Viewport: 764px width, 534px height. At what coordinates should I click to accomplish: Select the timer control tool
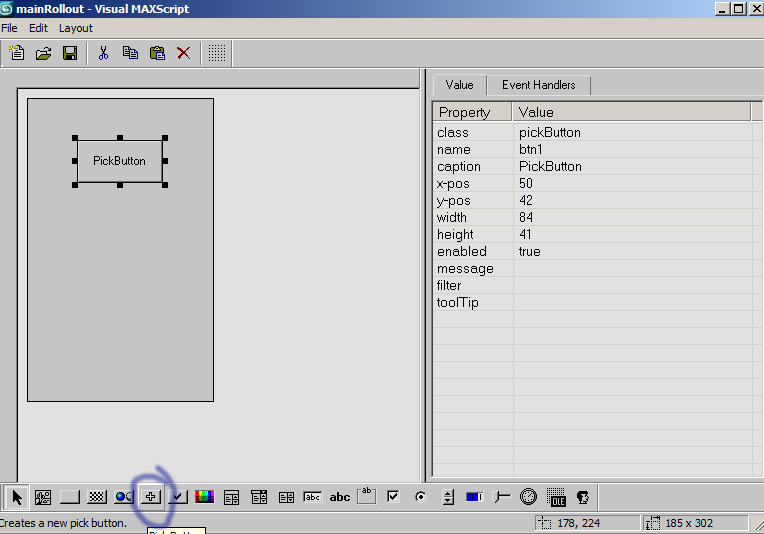[528, 497]
